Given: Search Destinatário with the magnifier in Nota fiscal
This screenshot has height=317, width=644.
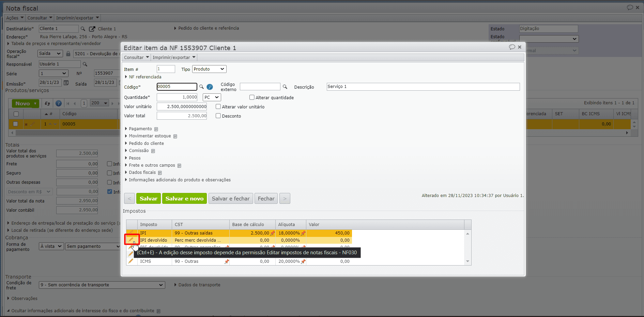Looking at the screenshot, I should (83, 29).
